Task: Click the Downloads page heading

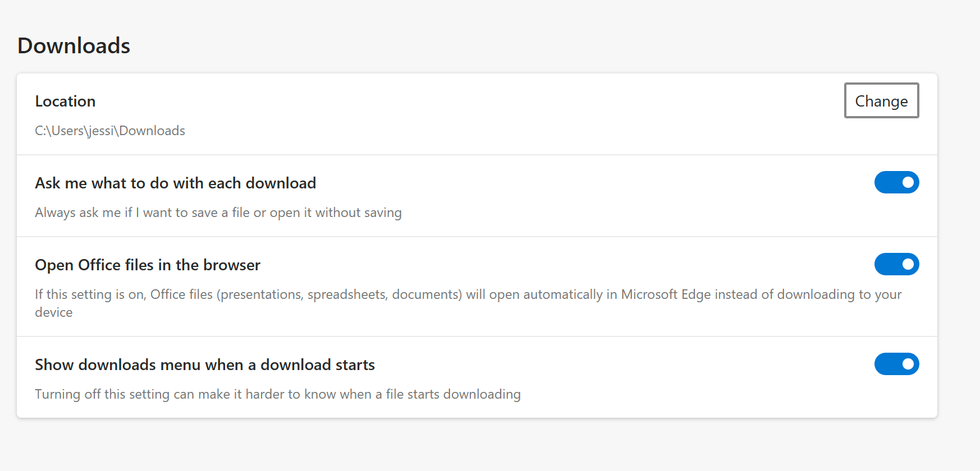Action: [x=74, y=45]
